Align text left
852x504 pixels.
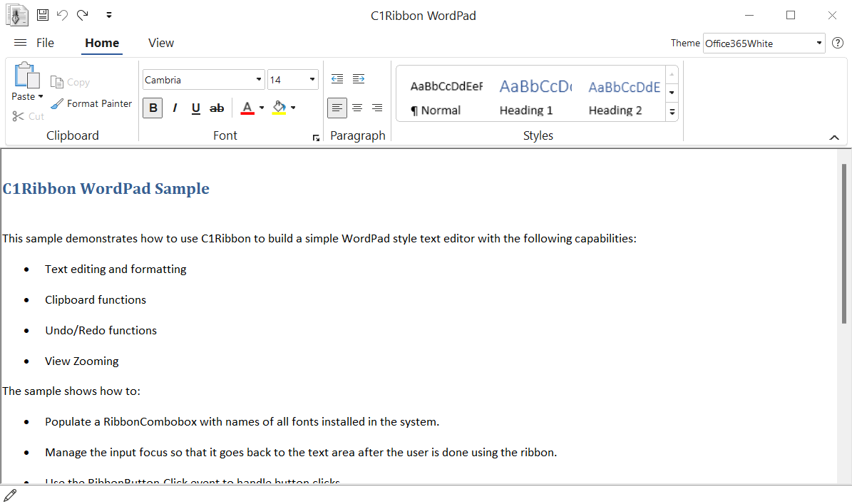click(x=337, y=108)
